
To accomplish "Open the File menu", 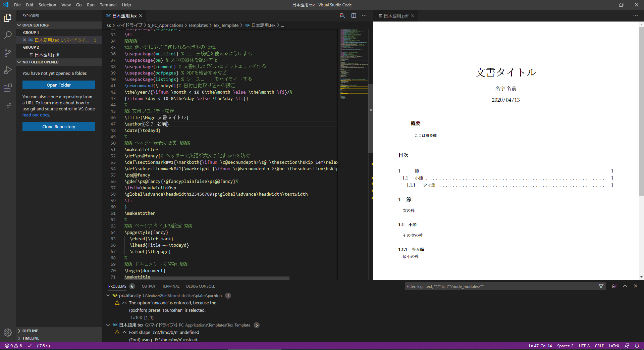I will pos(17,5).
